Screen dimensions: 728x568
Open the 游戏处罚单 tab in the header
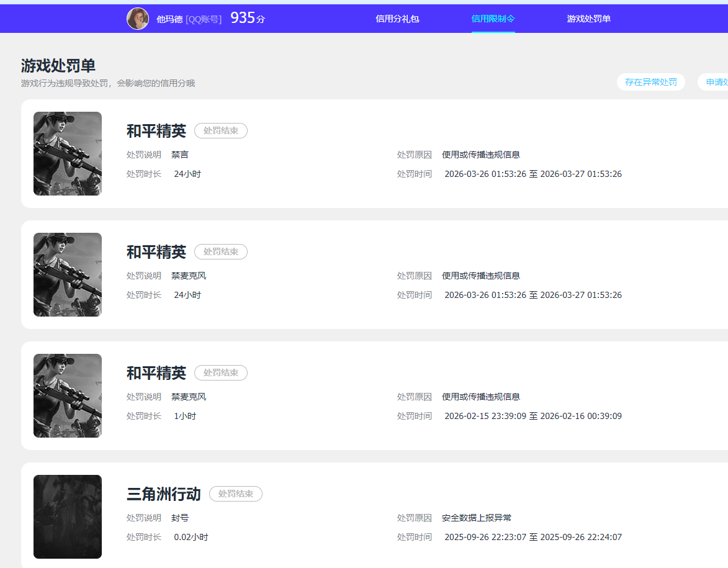pyautogui.click(x=589, y=19)
